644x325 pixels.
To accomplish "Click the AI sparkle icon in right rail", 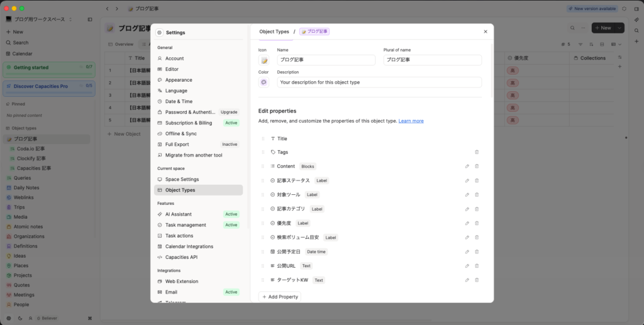I will (636, 19).
